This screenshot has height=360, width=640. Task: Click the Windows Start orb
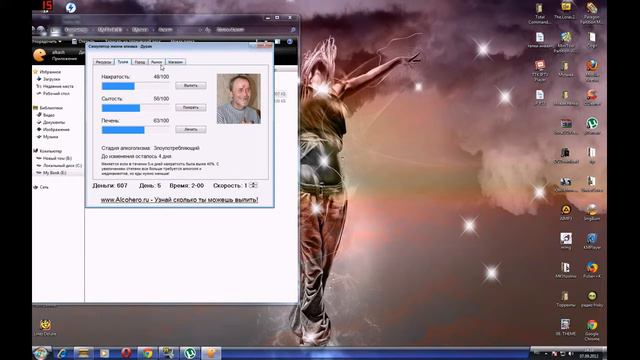coord(41,353)
